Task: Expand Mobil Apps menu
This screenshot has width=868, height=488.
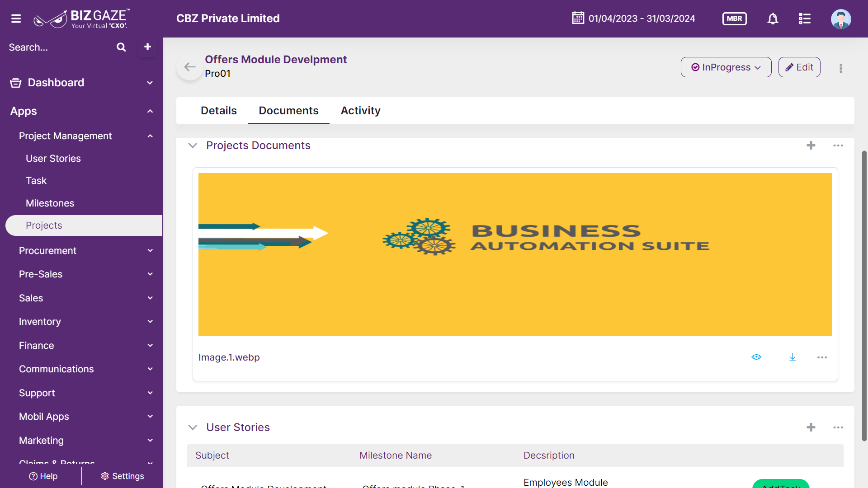Action: coord(150,416)
